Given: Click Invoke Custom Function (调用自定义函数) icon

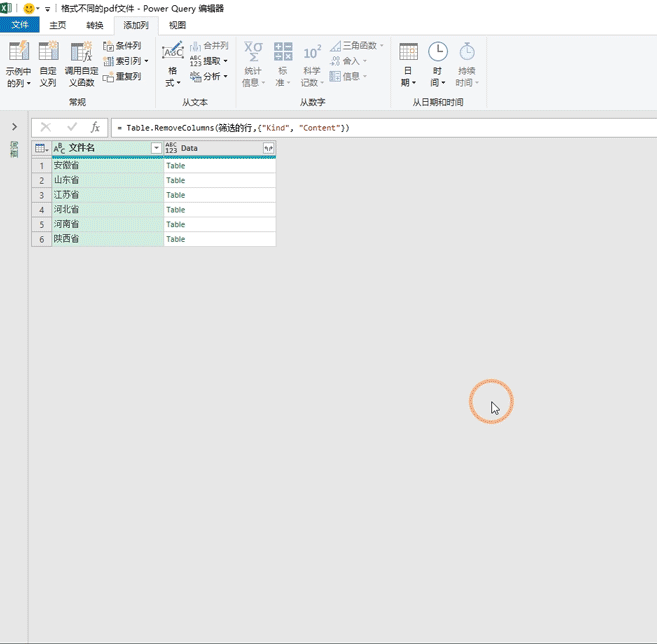Looking at the screenshot, I should [x=81, y=52].
